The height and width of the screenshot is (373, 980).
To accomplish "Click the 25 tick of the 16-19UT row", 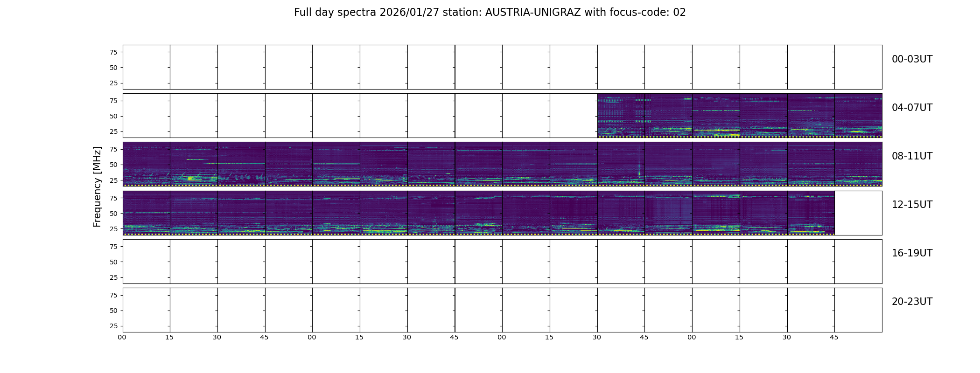I will click(113, 277).
